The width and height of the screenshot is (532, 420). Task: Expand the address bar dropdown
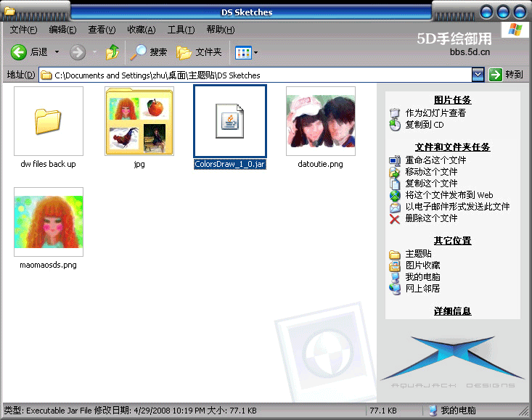tap(478, 75)
